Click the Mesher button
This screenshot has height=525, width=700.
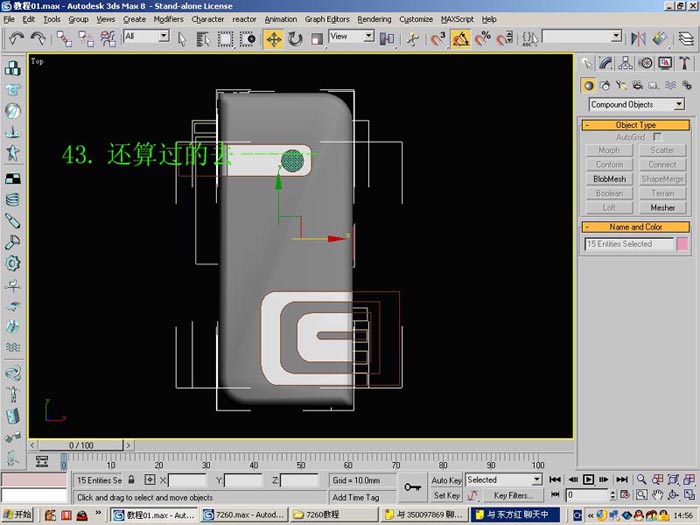coord(662,208)
